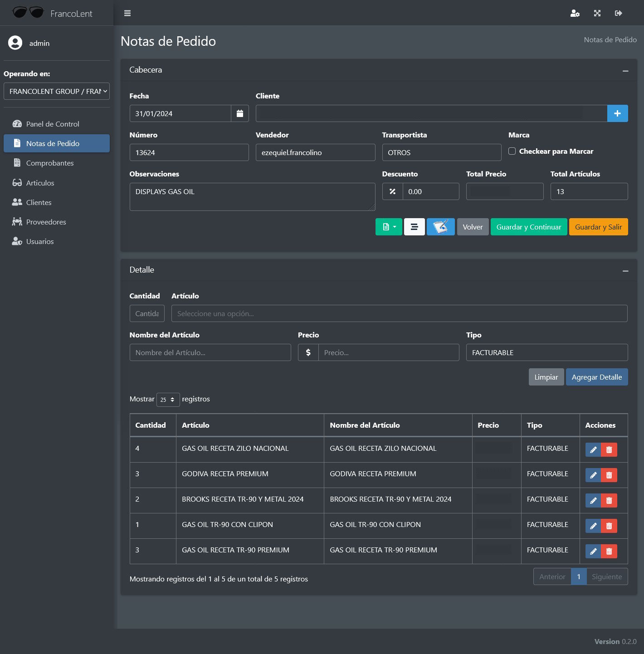Click the blue plus button to add Cliente
Image resolution: width=644 pixels, height=654 pixels.
coord(617,113)
